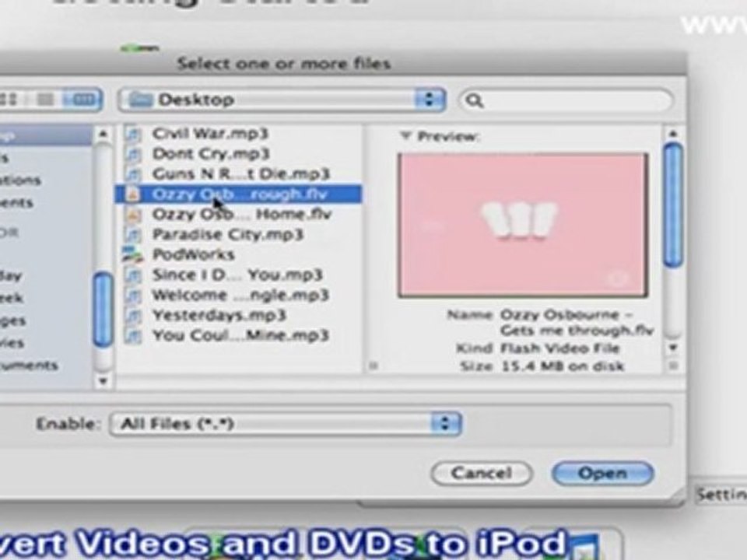
Task: Click the You Coul...Mine.mp3 file icon
Action: (x=133, y=336)
